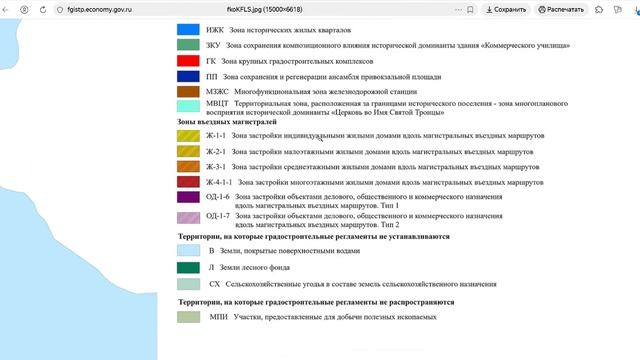The image size is (640, 360).
Task: Click the Сохранить button
Action: point(506,9)
